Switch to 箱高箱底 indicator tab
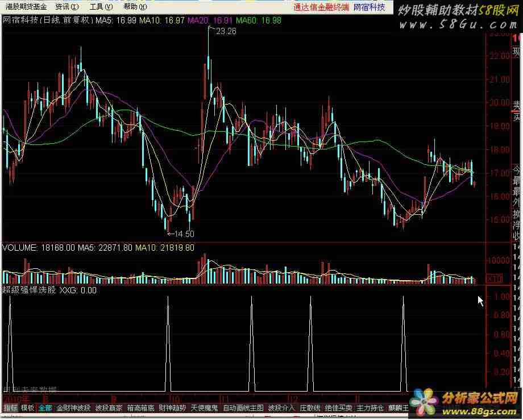 [140, 407]
